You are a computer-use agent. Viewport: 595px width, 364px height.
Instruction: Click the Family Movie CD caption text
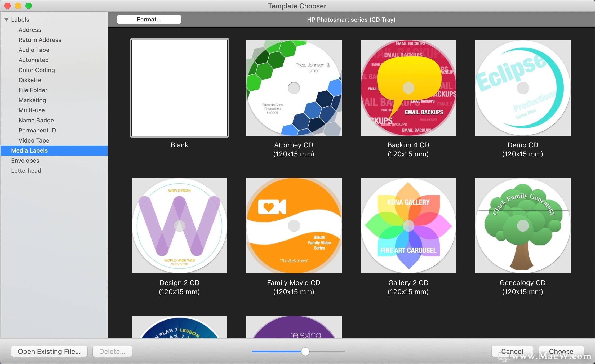294,287
